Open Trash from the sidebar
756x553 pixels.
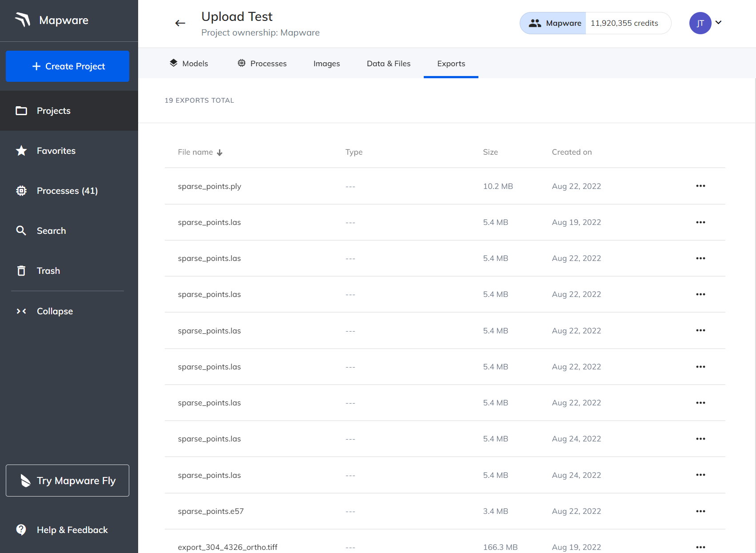[48, 271]
